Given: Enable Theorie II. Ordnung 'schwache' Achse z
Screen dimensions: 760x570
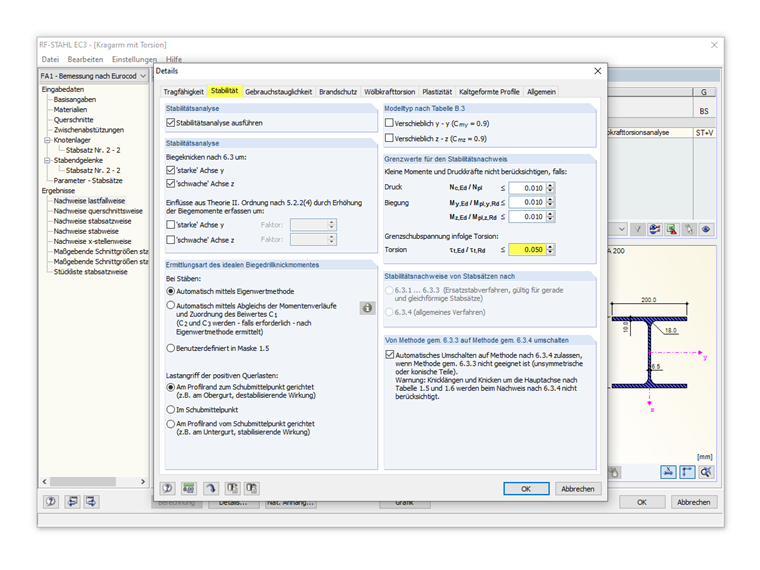Looking at the screenshot, I should tap(171, 239).
